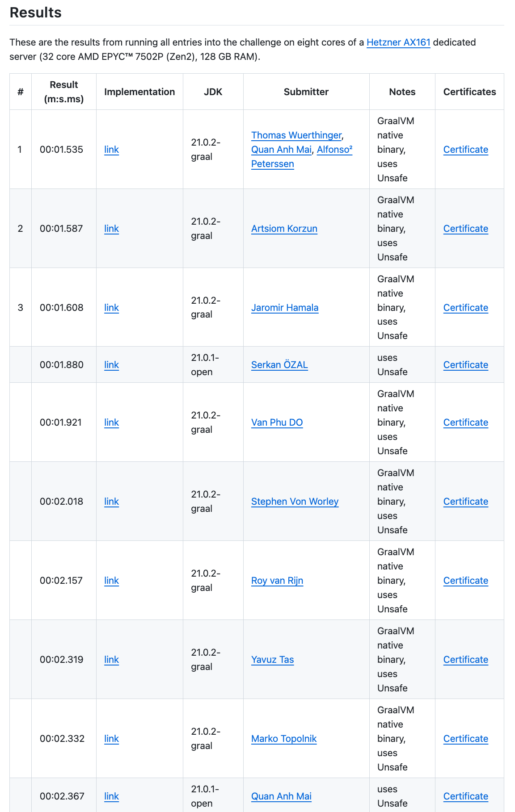Open Artsiom Korzun's profile link
Image resolution: width=515 pixels, height=812 pixels.
pyautogui.click(x=284, y=229)
